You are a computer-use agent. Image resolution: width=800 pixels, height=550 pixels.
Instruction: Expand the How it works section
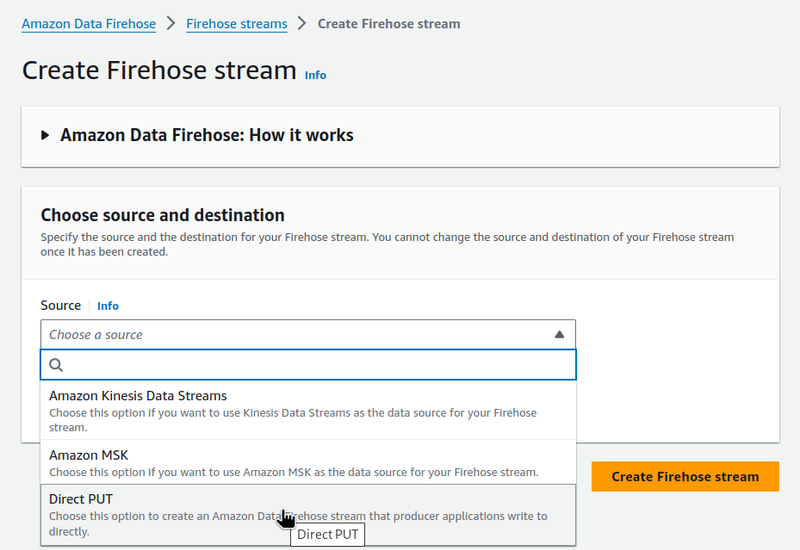point(45,135)
